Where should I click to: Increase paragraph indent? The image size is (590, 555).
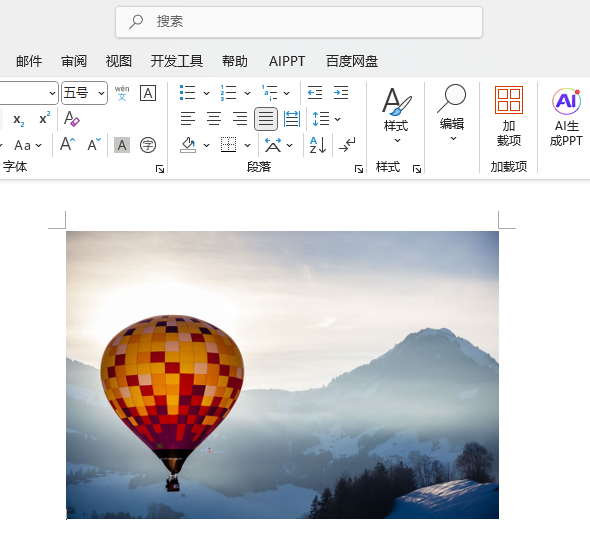pos(341,93)
